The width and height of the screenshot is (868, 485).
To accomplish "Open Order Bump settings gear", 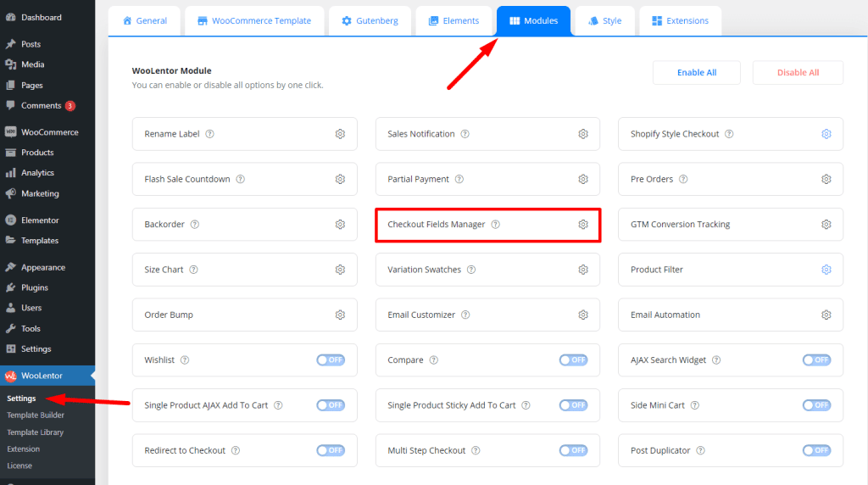I will 340,315.
